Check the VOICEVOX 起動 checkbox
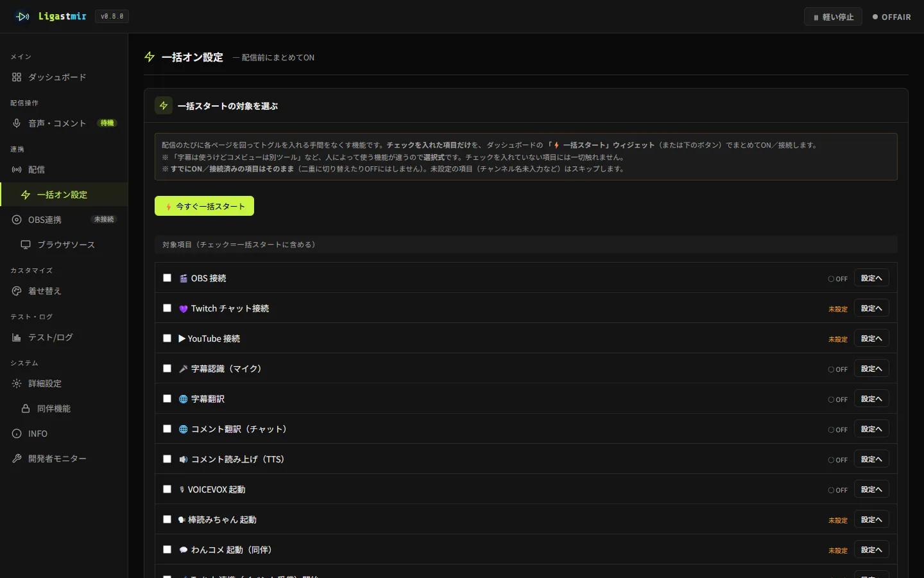The image size is (924, 578). (167, 489)
